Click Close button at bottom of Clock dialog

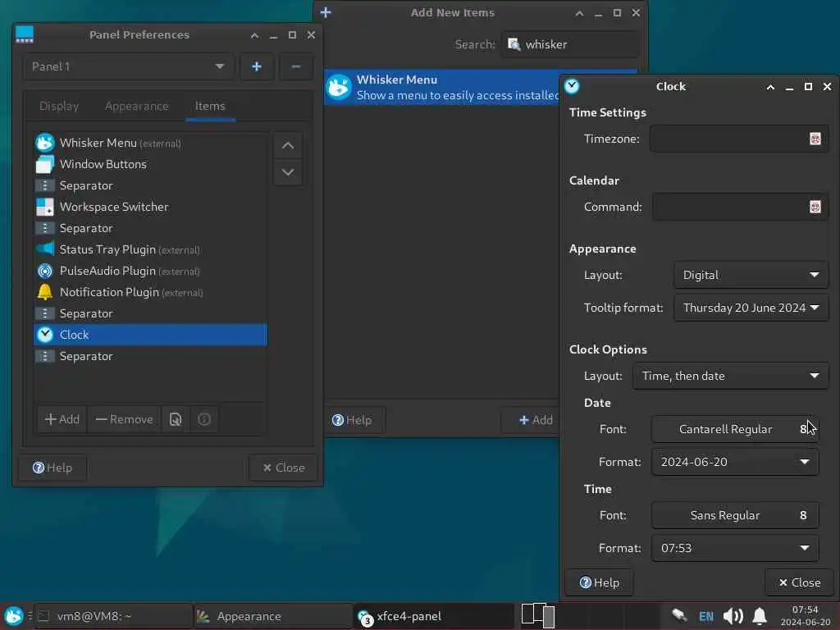(x=799, y=582)
